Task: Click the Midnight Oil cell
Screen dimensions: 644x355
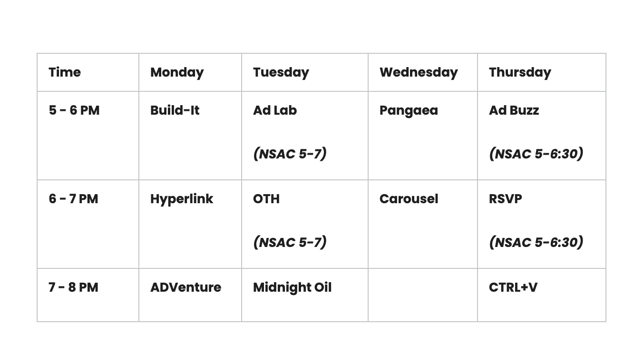Action: pos(305,295)
